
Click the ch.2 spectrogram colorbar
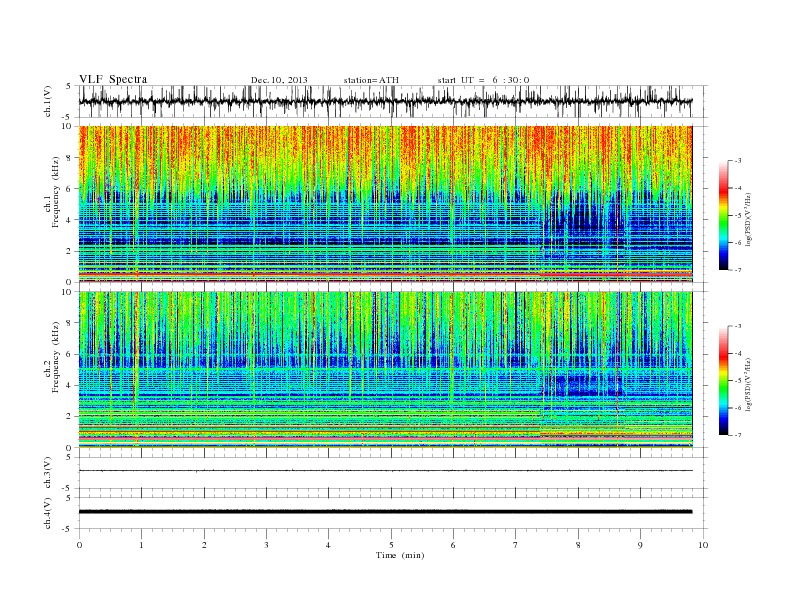tap(724, 380)
